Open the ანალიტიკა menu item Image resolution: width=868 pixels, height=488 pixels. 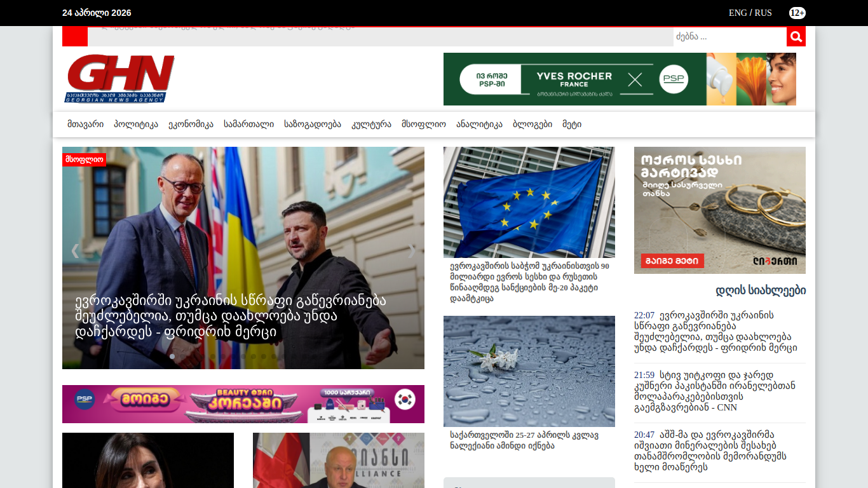(x=479, y=125)
